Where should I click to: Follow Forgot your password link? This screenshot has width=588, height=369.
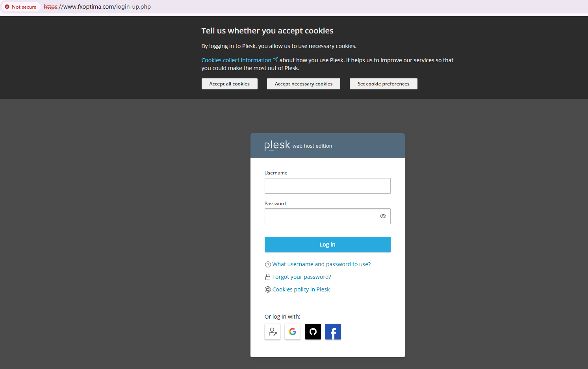302,277
